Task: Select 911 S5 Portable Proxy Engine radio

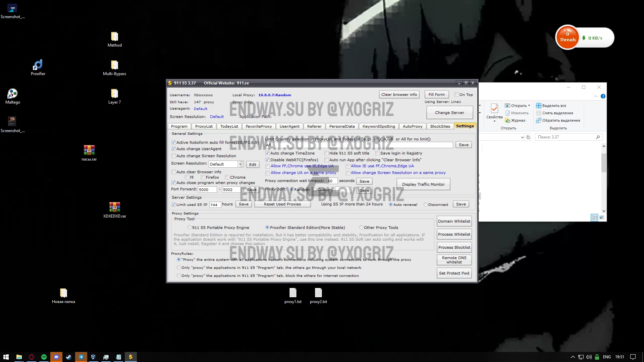Action: click(x=190, y=228)
